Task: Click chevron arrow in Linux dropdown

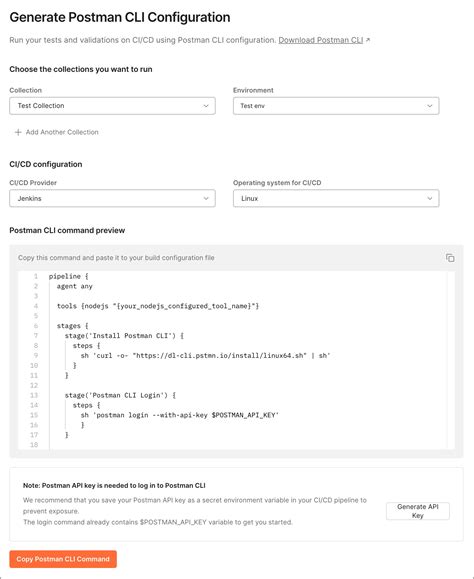Action: [430, 199]
